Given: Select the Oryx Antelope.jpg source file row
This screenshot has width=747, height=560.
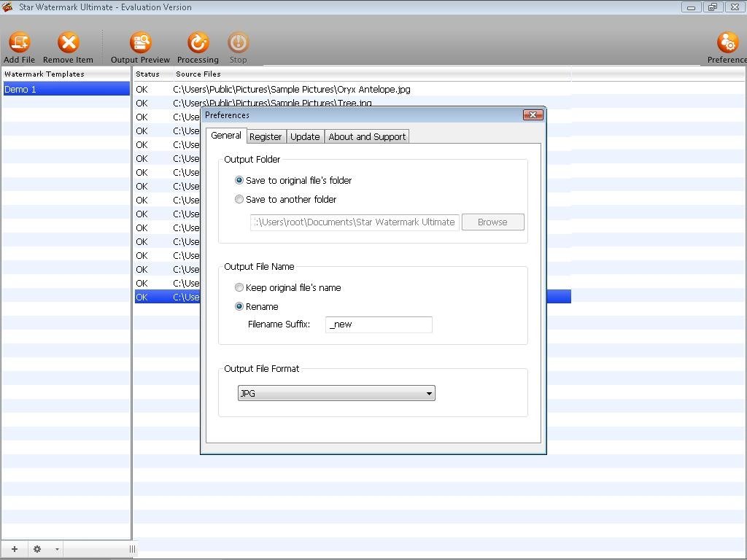Looking at the screenshot, I should click(x=352, y=90).
